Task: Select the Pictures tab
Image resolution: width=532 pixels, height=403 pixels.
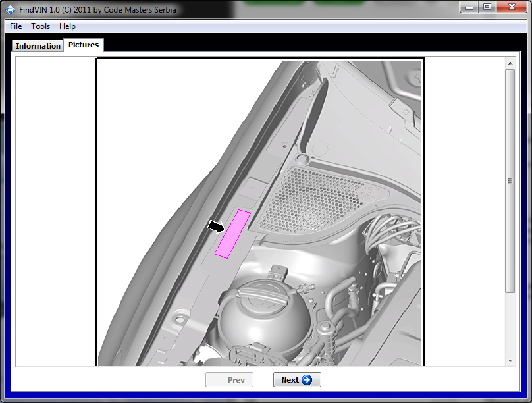Action: 84,45
